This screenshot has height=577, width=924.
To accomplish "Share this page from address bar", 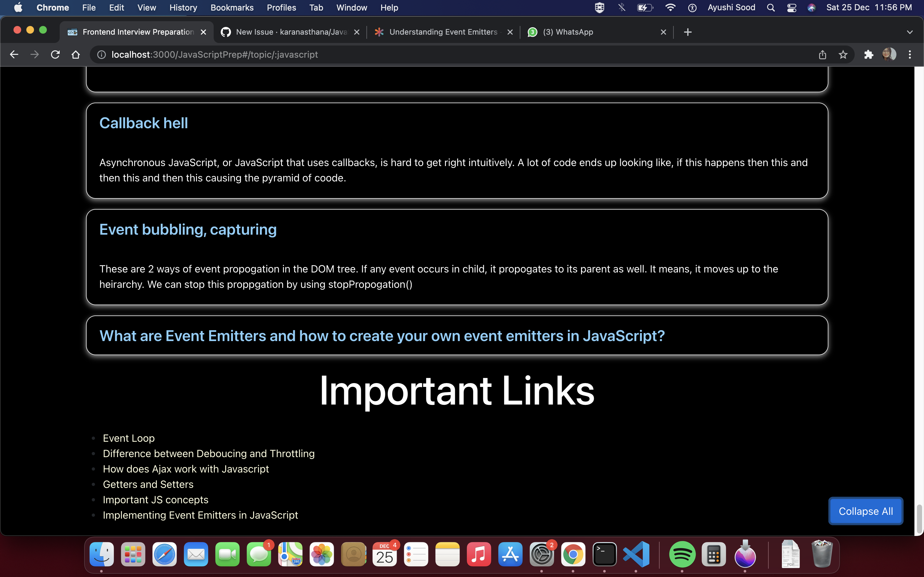I will tap(822, 54).
